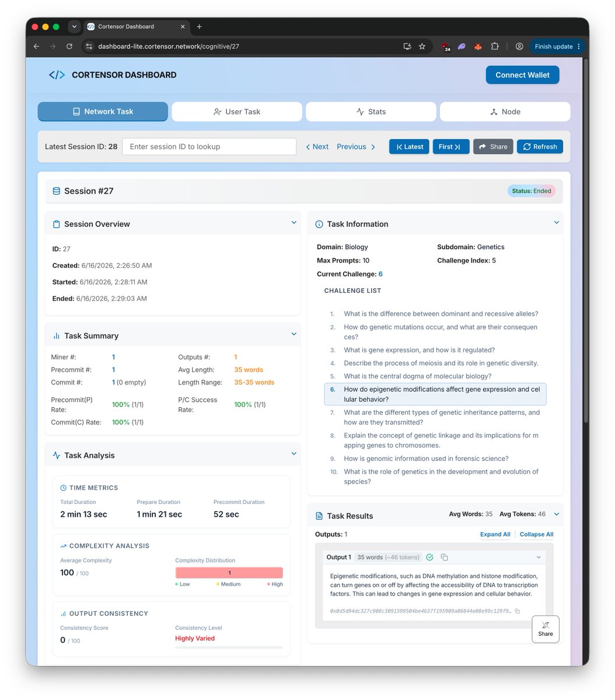Switch to the User Task tab
The image size is (615, 700).
[x=237, y=111]
